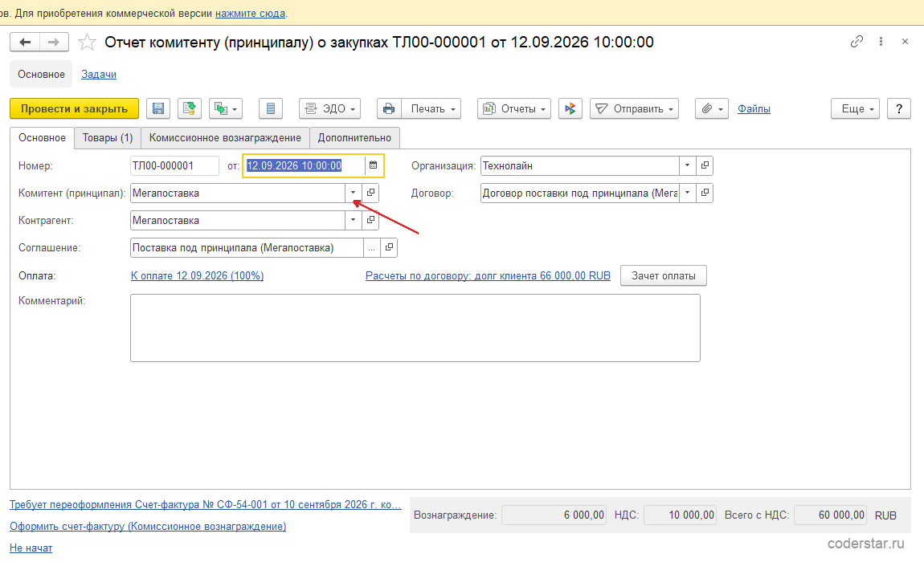Expand the Организация dropdown list
The height and width of the screenshot is (562, 924).
pyautogui.click(x=687, y=165)
